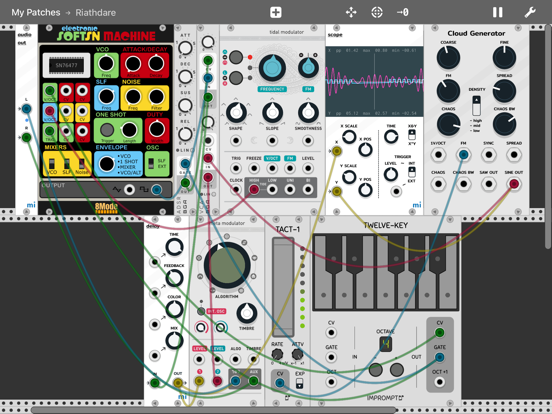Image resolution: width=552 pixels, height=414 pixels.
Task: Click the ADSR Attack knob
Action: point(185,48)
